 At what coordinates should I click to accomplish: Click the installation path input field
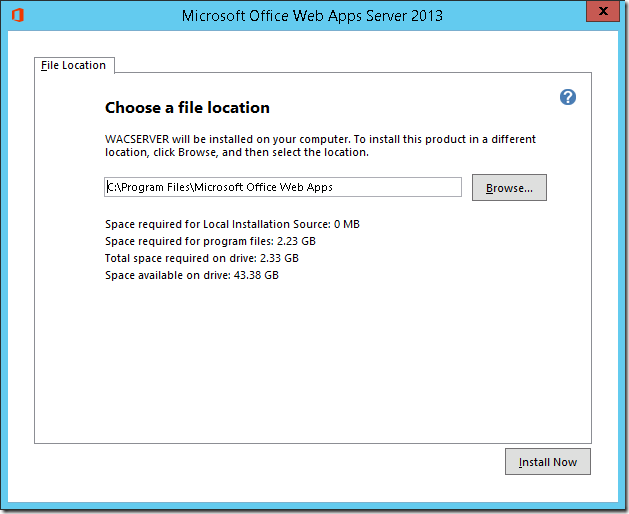[x=283, y=187]
